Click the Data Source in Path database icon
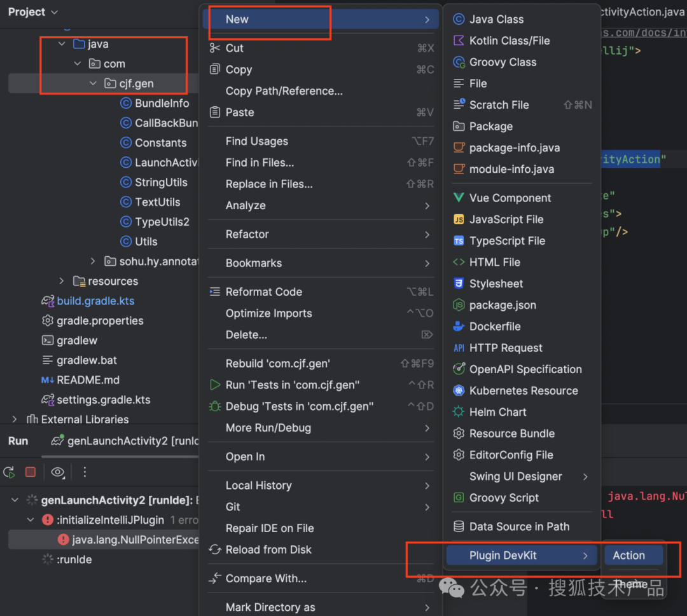This screenshot has width=687, height=616. (459, 526)
